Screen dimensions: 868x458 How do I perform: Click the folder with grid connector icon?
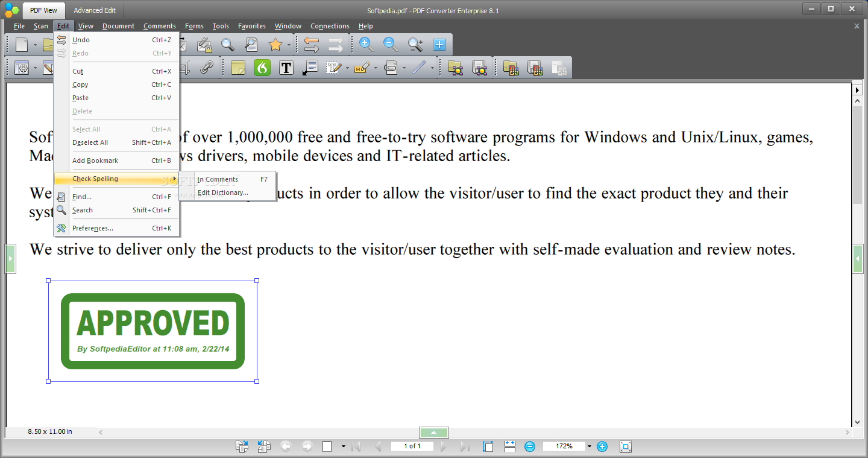click(511, 68)
